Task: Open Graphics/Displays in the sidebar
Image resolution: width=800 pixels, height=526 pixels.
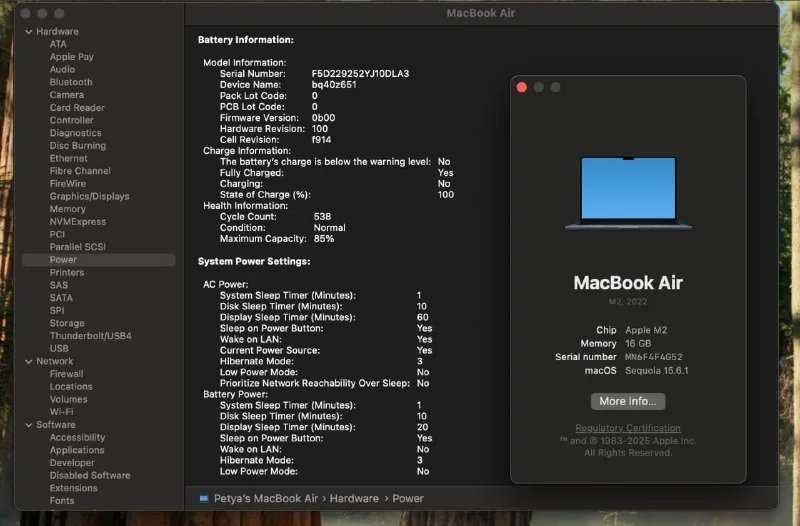Action: [x=89, y=196]
